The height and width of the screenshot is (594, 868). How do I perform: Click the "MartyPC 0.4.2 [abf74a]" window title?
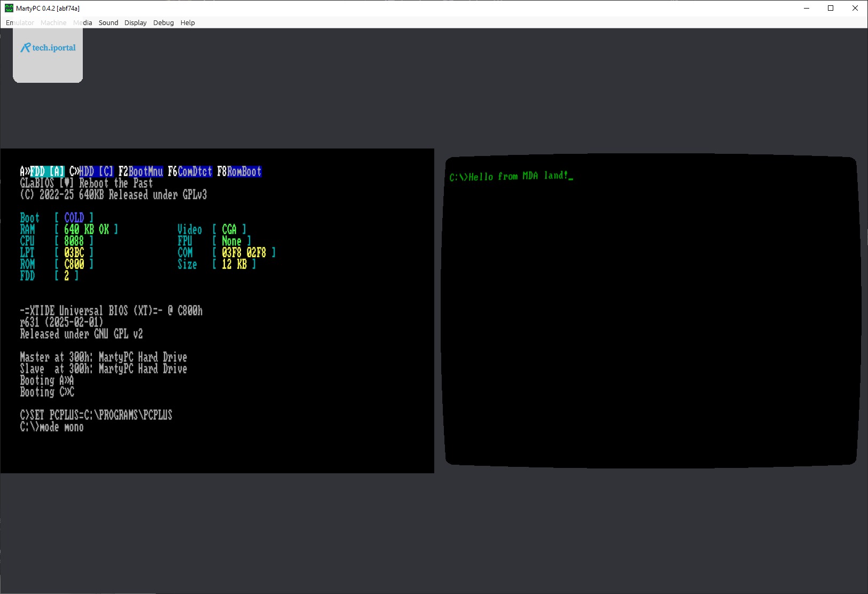[x=48, y=8]
